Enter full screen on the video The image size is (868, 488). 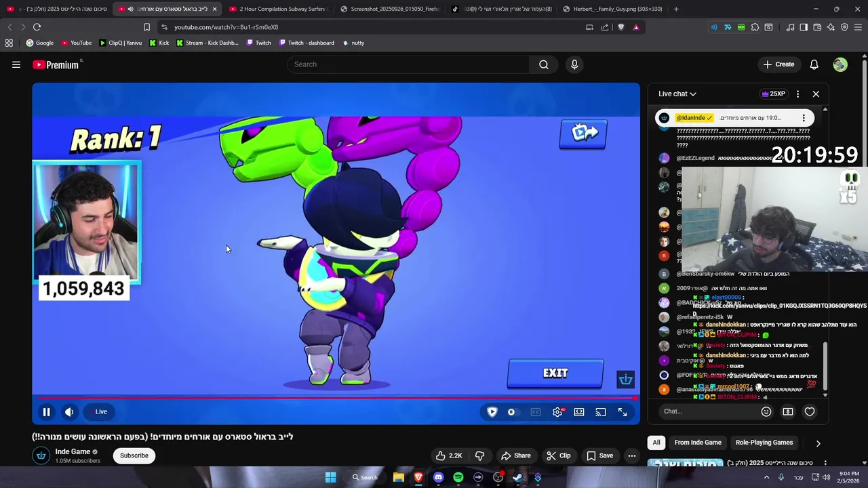point(623,411)
